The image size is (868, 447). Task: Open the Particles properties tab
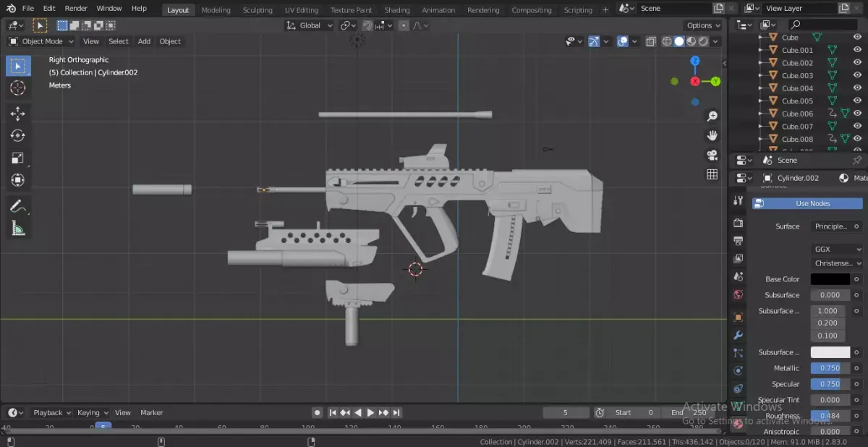[738, 353]
